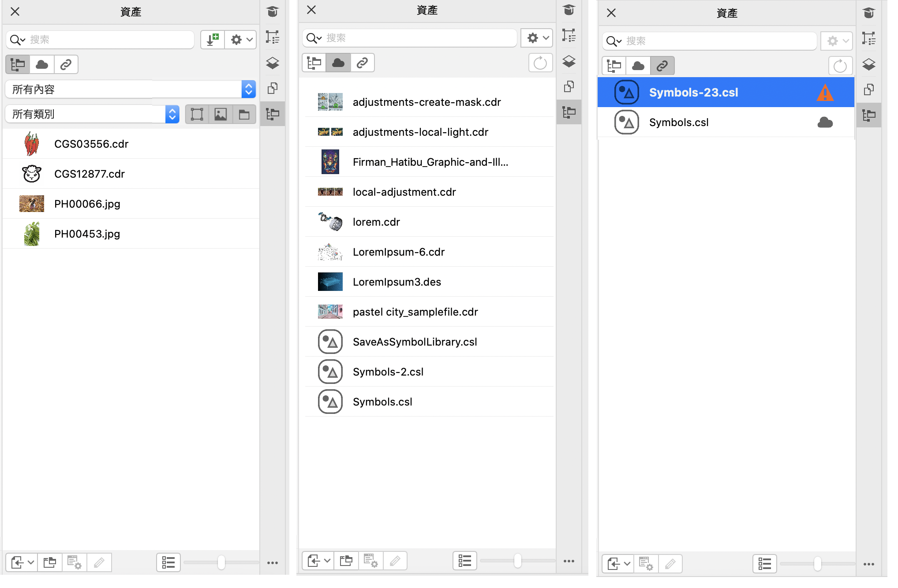Toggle linked libraries view in left panel
Image resolution: width=898 pixels, height=588 pixels.
pyautogui.click(x=66, y=65)
